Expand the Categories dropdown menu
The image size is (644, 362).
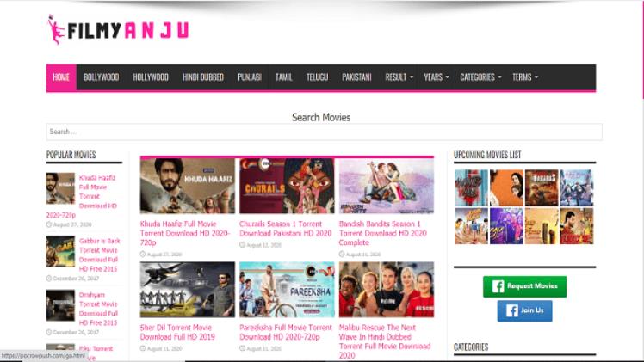[480, 77]
